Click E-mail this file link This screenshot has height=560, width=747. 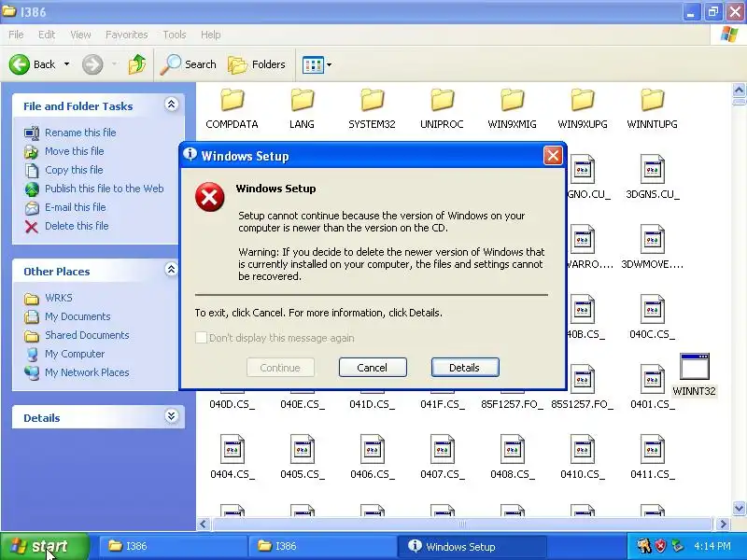point(76,207)
